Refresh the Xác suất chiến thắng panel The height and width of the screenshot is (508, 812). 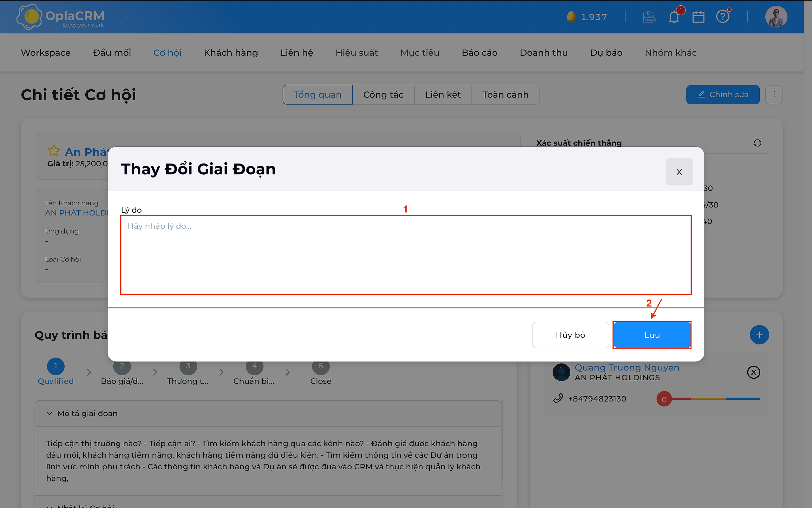click(x=757, y=143)
